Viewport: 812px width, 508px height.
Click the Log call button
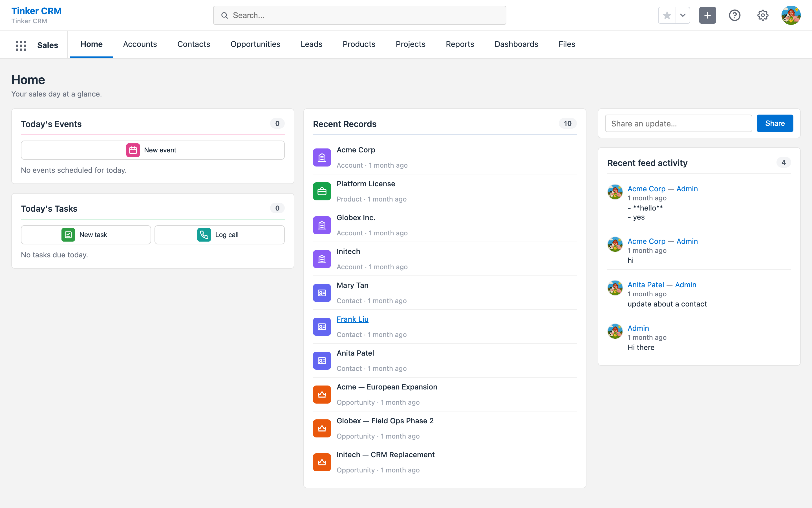coord(219,235)
